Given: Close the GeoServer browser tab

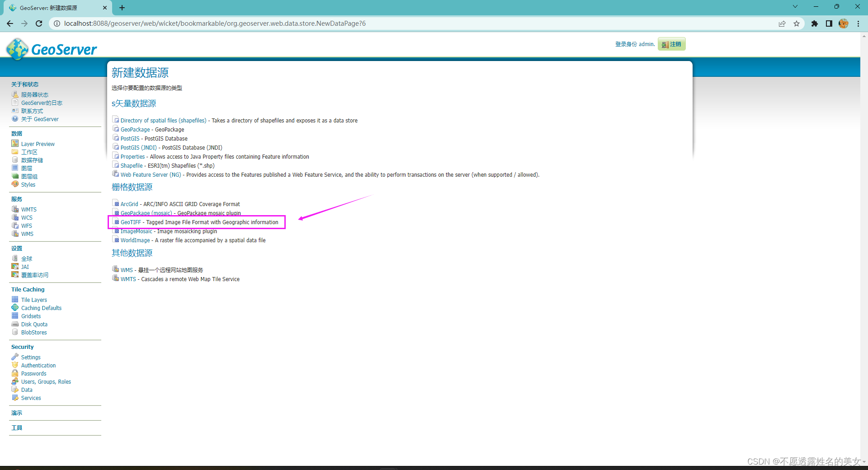Looking at the screenshot, I should click(105, 8).
